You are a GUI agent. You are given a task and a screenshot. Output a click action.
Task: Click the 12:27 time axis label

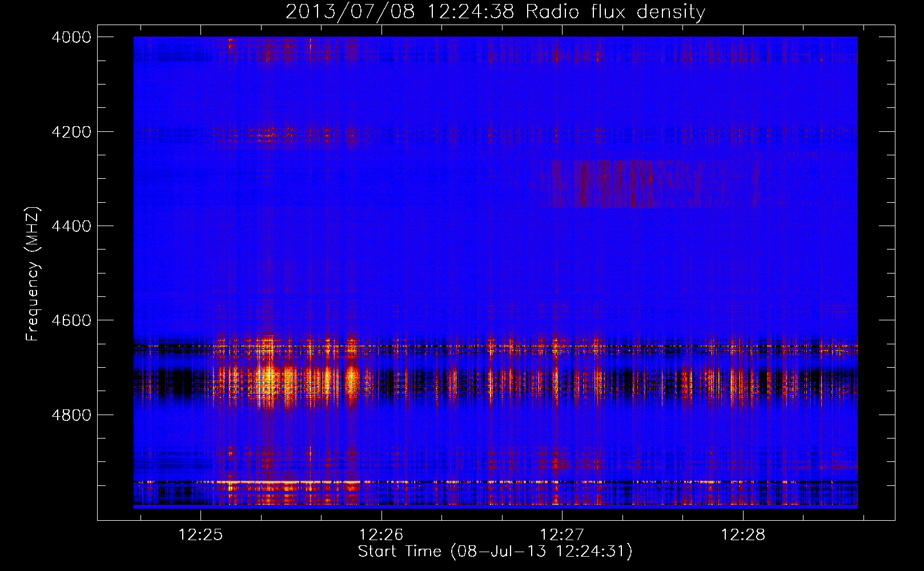(x=562, y=534)
